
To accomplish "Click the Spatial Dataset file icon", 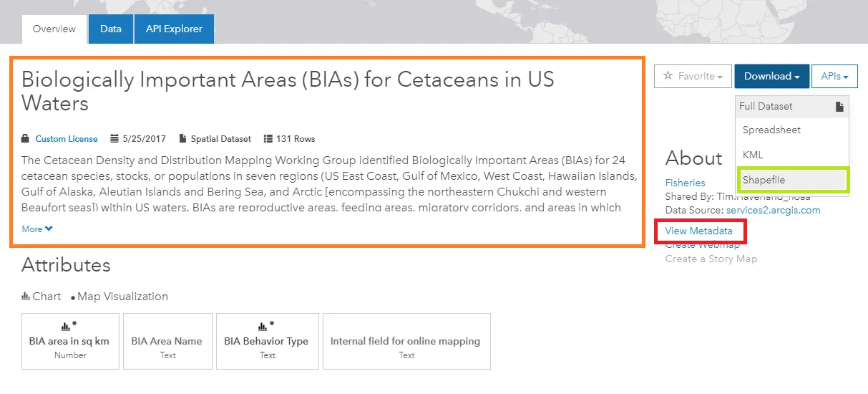I will (183, 139).
